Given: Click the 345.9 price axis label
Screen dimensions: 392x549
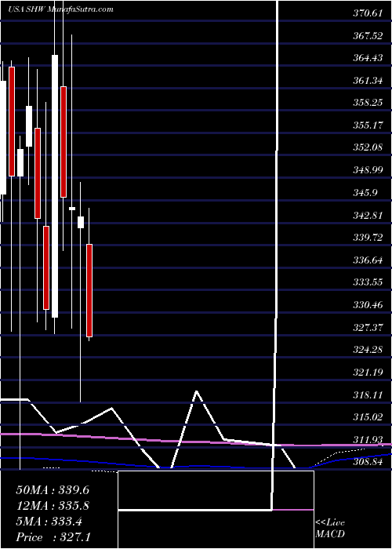Looking at the screenshot, I should [366, 193].
